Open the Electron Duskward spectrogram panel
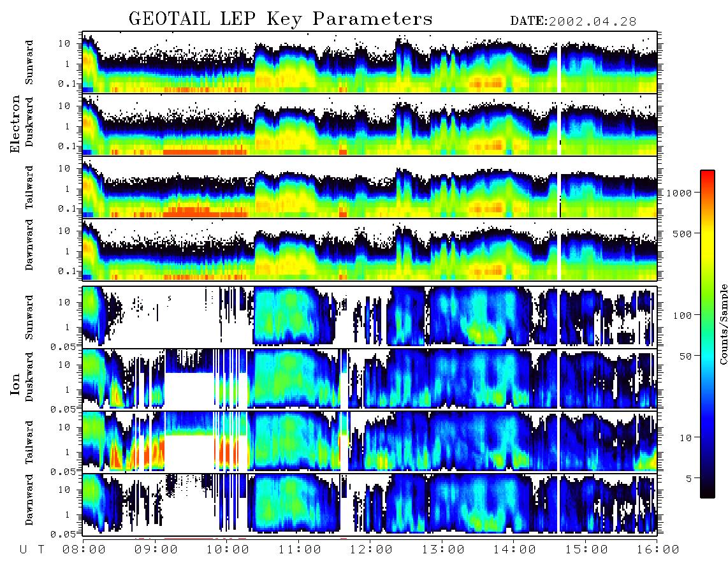This screenshot has height=561, width=728. 370,124
